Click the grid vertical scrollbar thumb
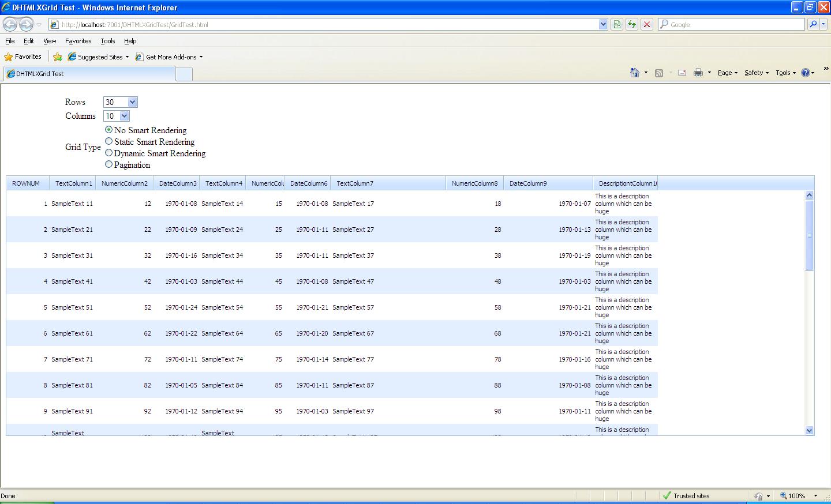The image size is (831, 504). click(809, 235)
